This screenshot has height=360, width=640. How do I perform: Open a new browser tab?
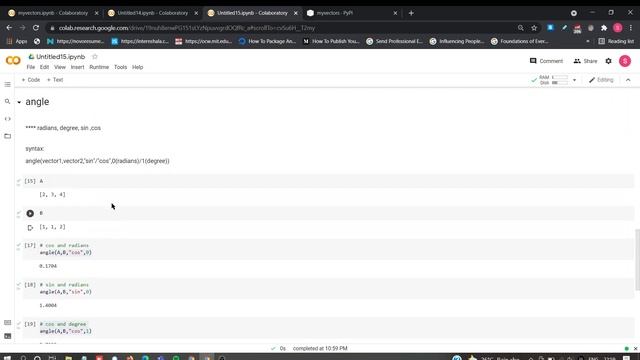411,13
